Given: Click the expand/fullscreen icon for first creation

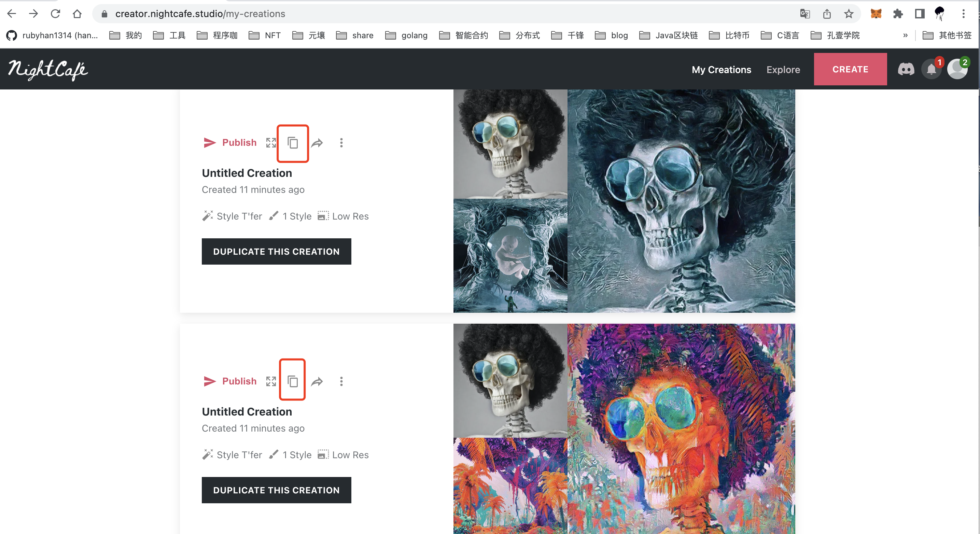Looking at the screenshot, I should 271,143.
